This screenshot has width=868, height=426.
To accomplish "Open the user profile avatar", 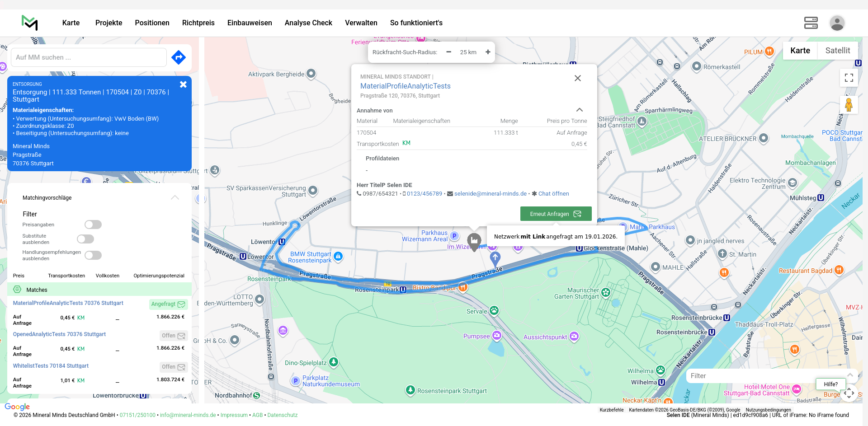I will [x=837, y=23].
